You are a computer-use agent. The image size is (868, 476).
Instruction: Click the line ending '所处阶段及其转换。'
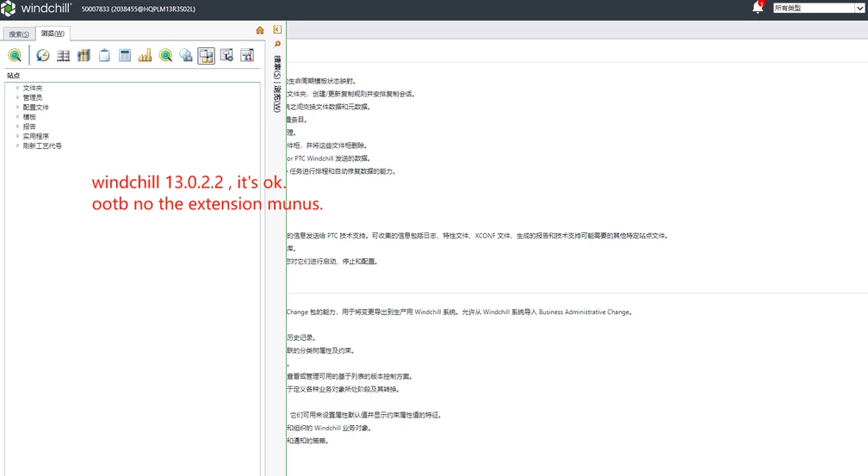(344, 389)
